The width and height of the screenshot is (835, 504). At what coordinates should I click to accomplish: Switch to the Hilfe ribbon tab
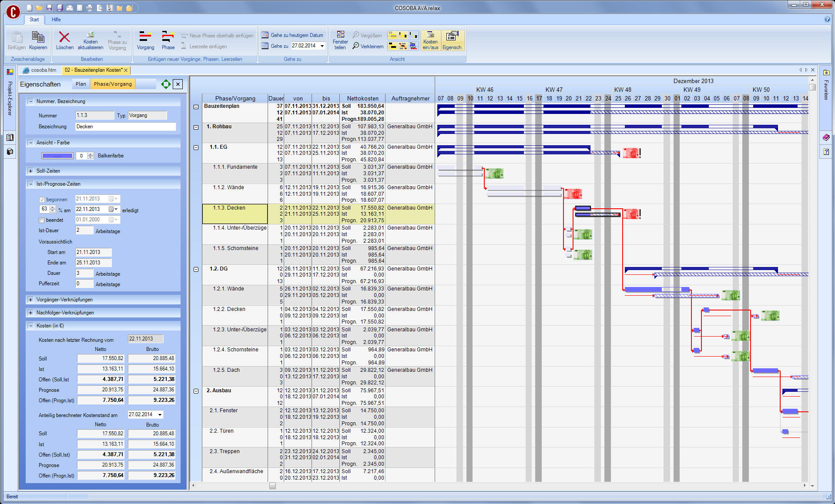(x=56, y=20)
